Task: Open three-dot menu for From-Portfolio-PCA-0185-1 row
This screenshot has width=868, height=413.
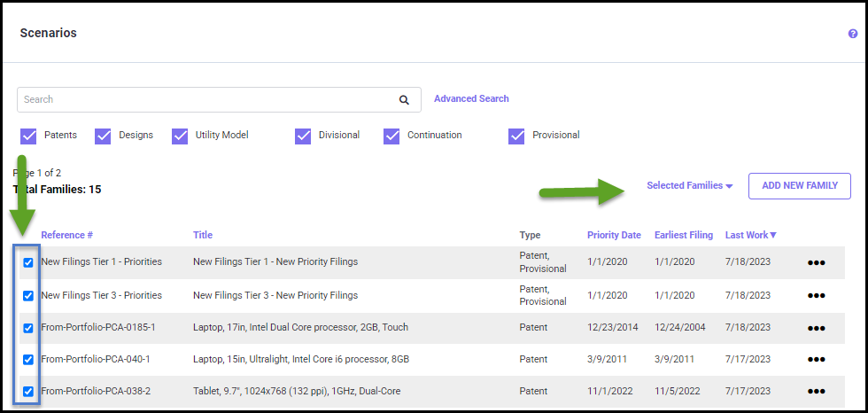Action: click(x=816, y=328)
